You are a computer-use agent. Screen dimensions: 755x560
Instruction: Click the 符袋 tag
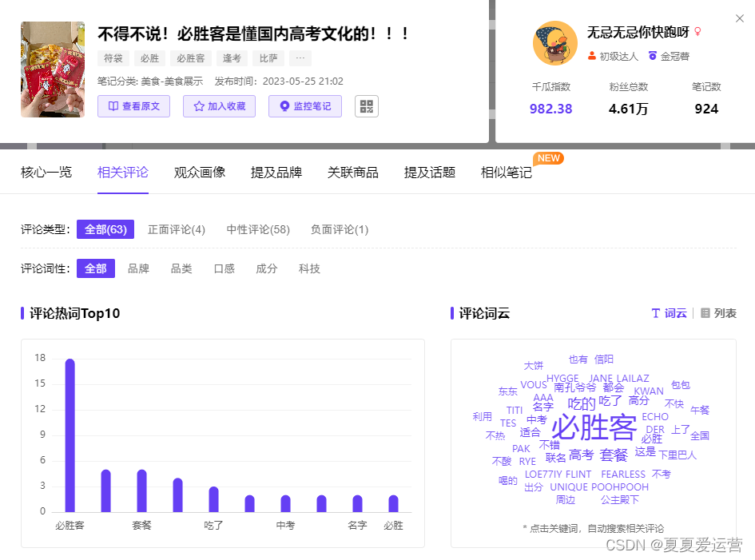coord(113,58)
